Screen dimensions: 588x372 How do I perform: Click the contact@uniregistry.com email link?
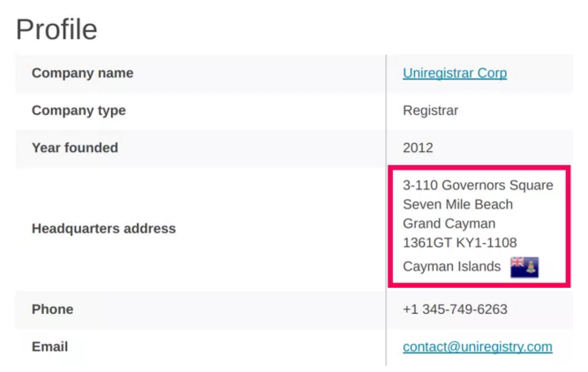point(477,346)
